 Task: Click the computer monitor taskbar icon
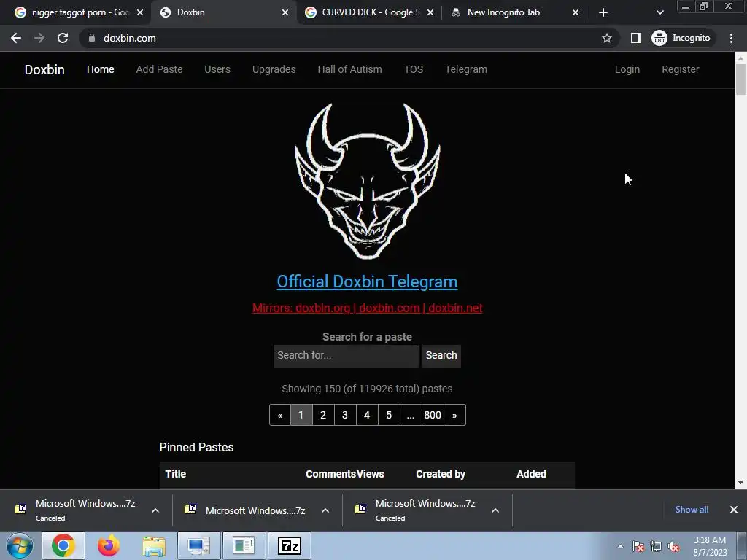198,545
